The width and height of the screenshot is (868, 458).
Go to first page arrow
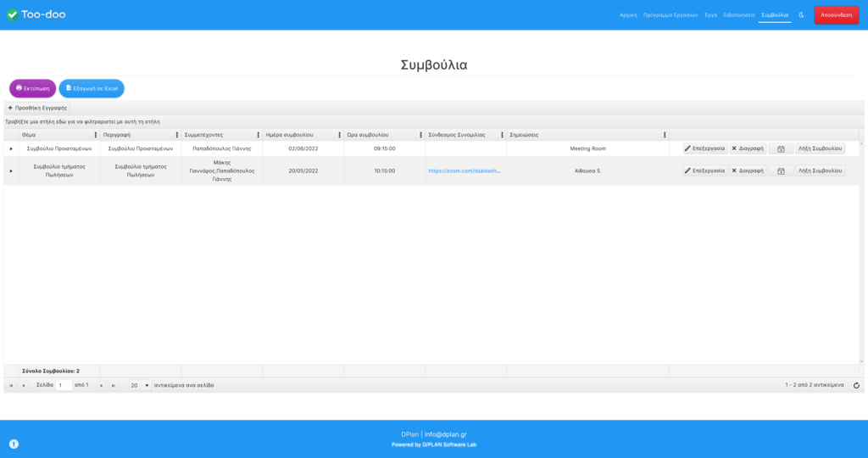pos(11,385)
